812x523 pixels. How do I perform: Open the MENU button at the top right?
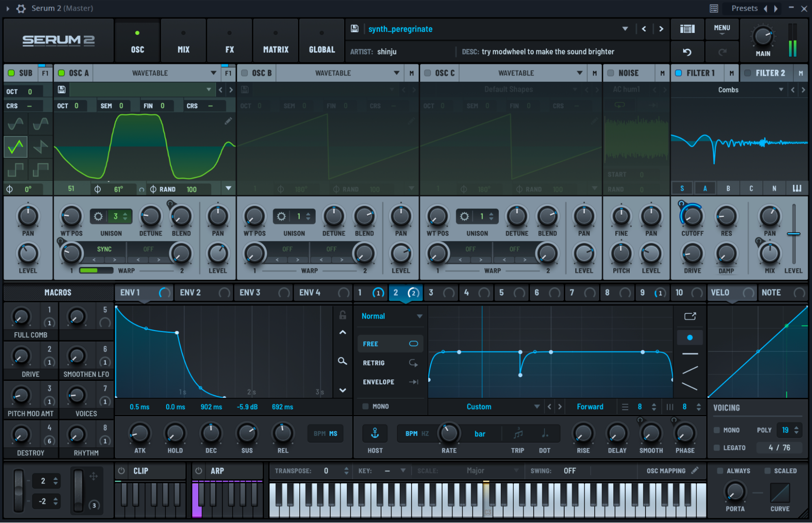[722, 29]
